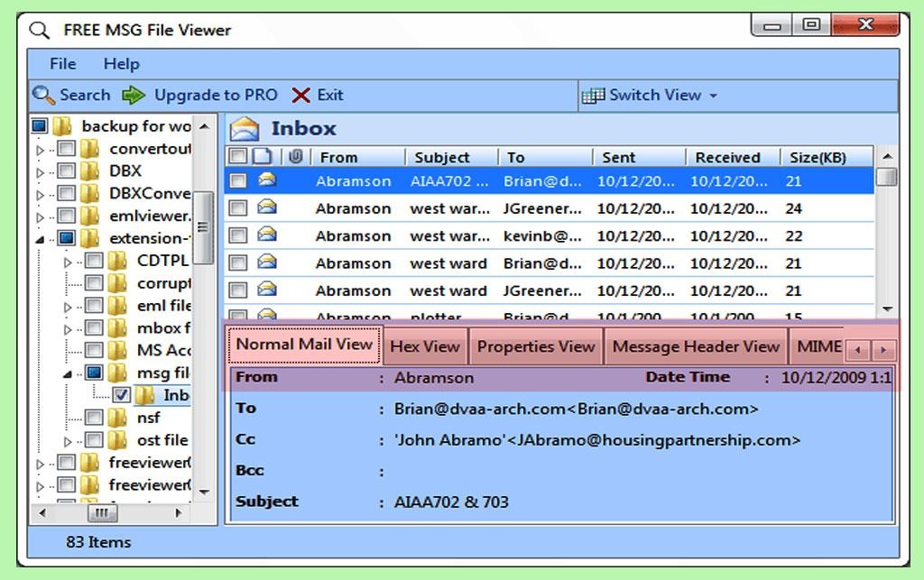This screenshot has height=580, width=924.
Task: Collapse the extension-t tree node
Action: coord(41,237)
